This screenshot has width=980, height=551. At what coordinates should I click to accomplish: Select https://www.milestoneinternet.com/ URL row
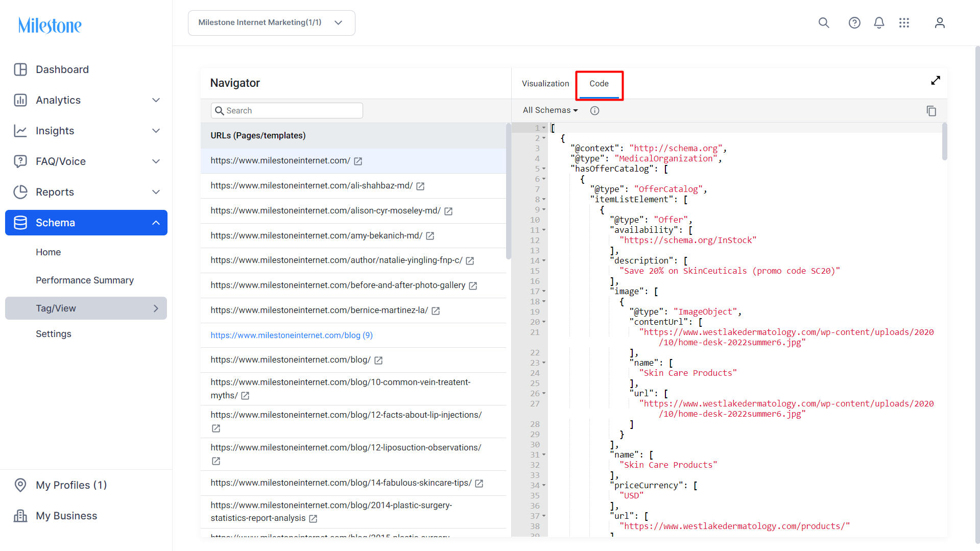tap(353, 161)
